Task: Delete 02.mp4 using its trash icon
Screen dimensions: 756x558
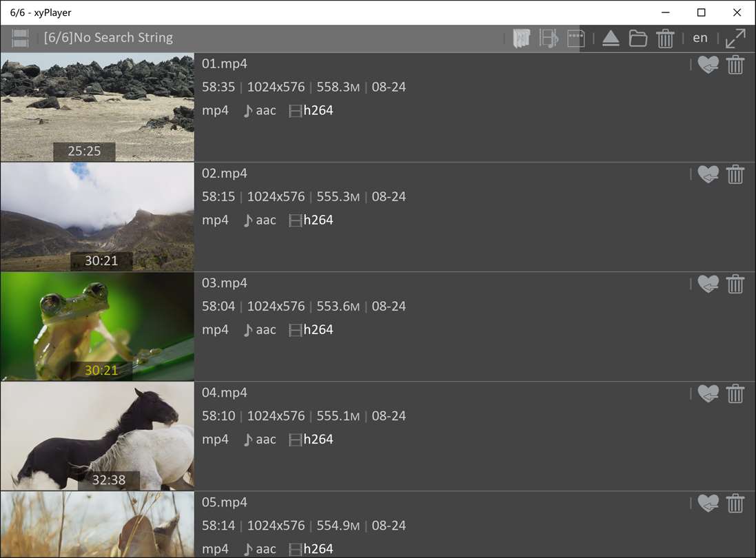Action: tap(735, 174)
